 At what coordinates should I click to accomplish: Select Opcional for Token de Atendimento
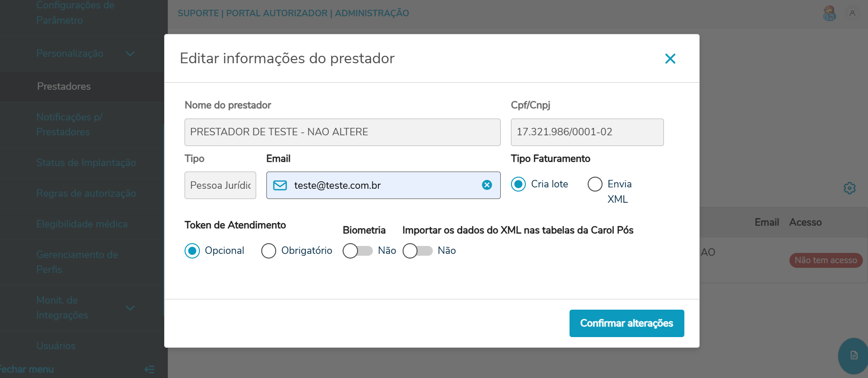pos(192,251)
